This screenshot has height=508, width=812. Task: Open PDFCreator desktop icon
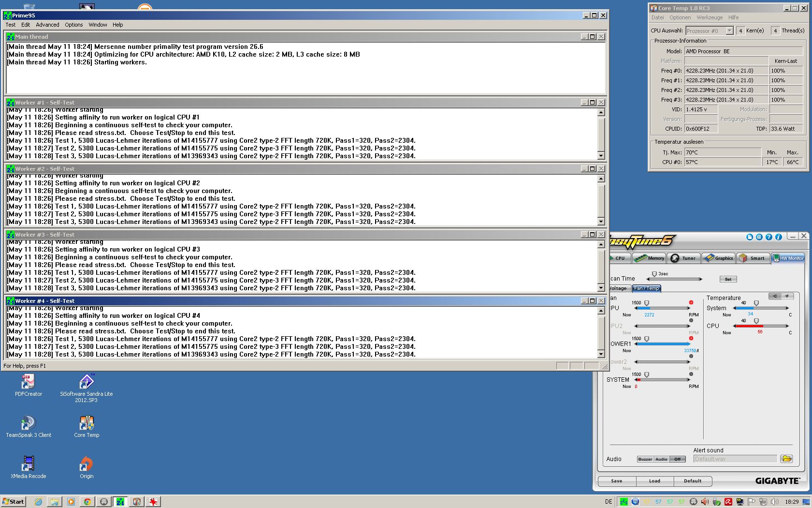(29, 386)
